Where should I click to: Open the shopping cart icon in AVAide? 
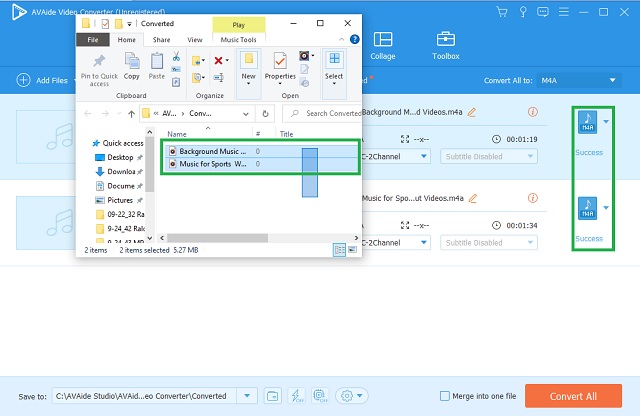click(x=502, y=12)
